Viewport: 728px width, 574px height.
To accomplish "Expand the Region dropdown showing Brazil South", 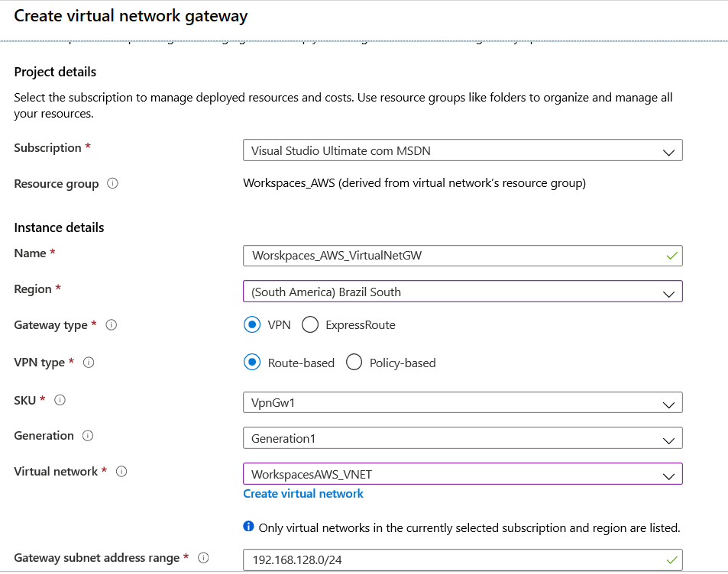I will tap(462, 292).
